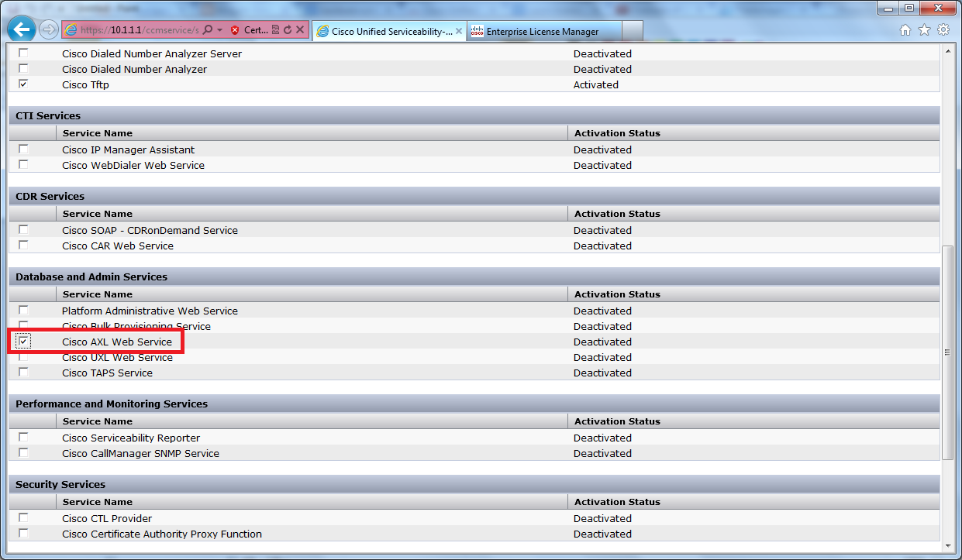Click the browser Back navigation arrow
Screen dimensions: 962x560
click(21, 29)
